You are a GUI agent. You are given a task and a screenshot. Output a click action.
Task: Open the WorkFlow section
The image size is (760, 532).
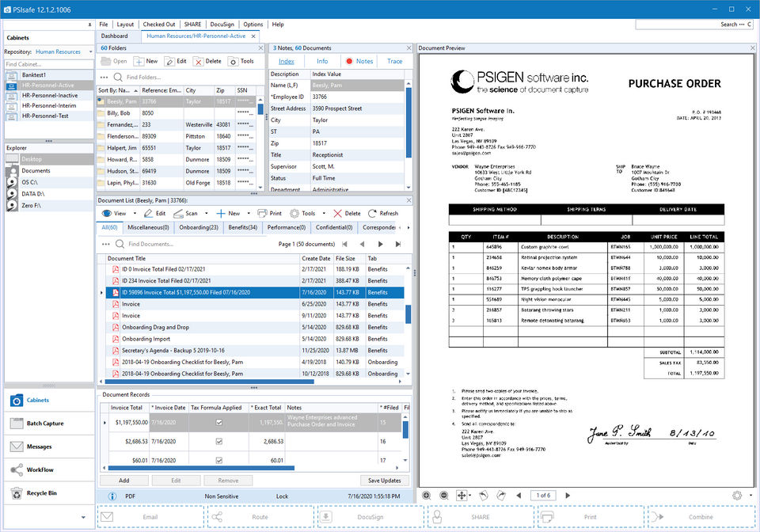coord(40,469)
